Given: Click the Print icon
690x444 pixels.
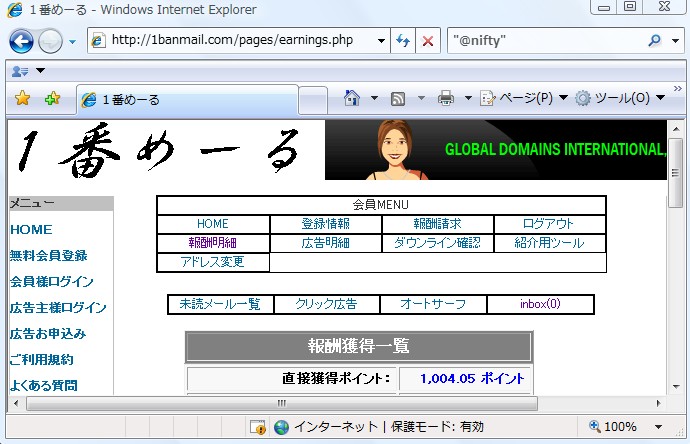Looking at the screenshot, I should coord(446,98).
